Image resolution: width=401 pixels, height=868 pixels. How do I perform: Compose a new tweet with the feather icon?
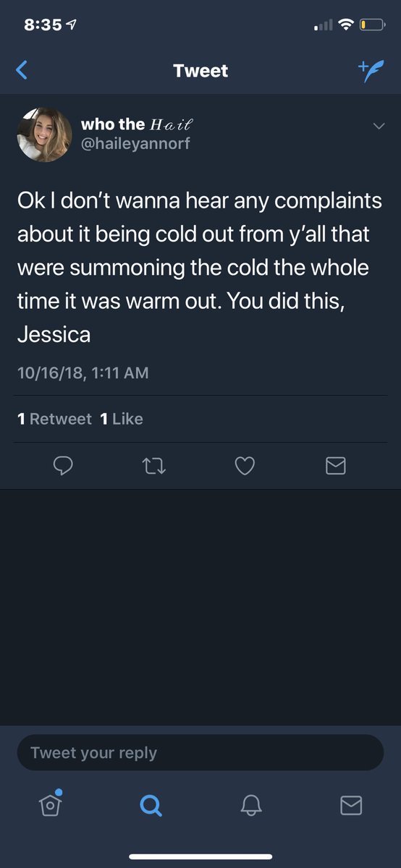click(x=371, y=70)
